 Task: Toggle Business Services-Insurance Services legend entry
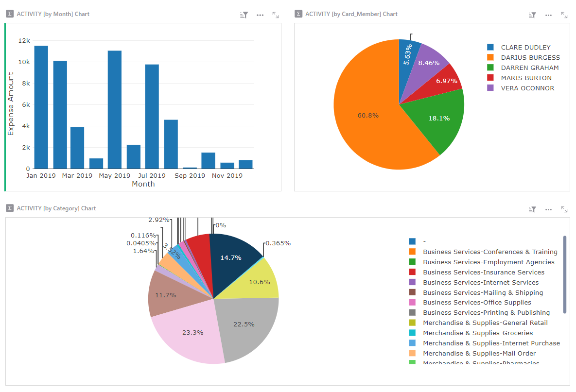(483, 272)
